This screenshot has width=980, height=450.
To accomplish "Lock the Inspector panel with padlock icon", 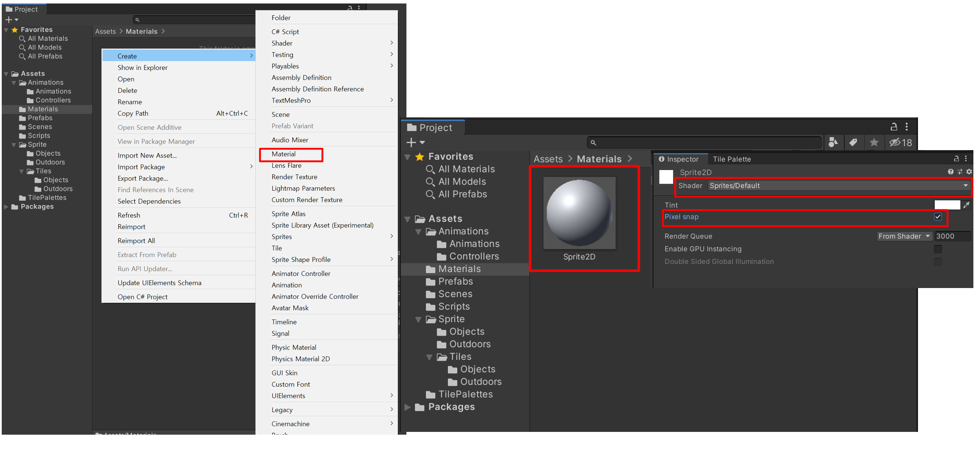I will 956,158.
